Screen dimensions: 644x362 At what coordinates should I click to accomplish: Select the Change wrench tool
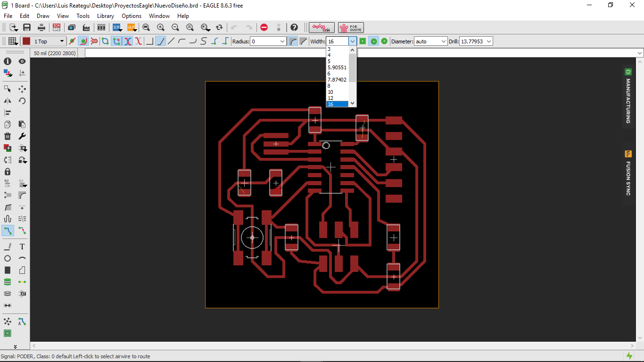tap(22, 136)
